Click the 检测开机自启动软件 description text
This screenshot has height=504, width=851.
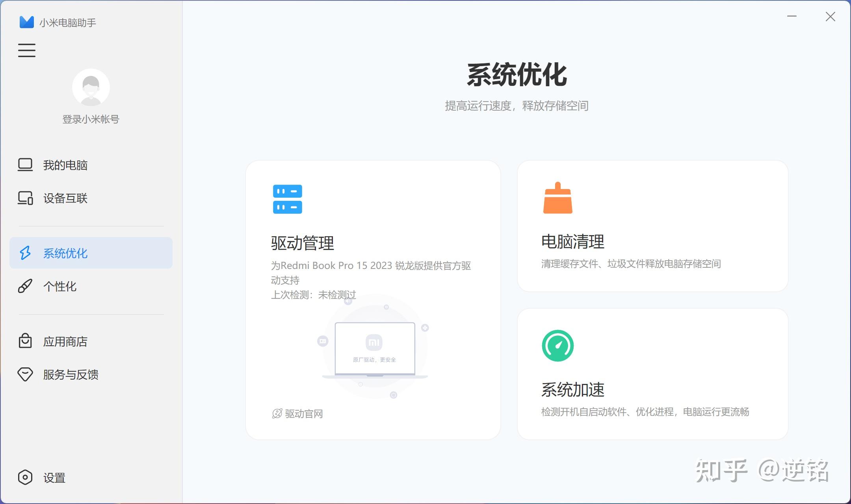coord(645,412)
